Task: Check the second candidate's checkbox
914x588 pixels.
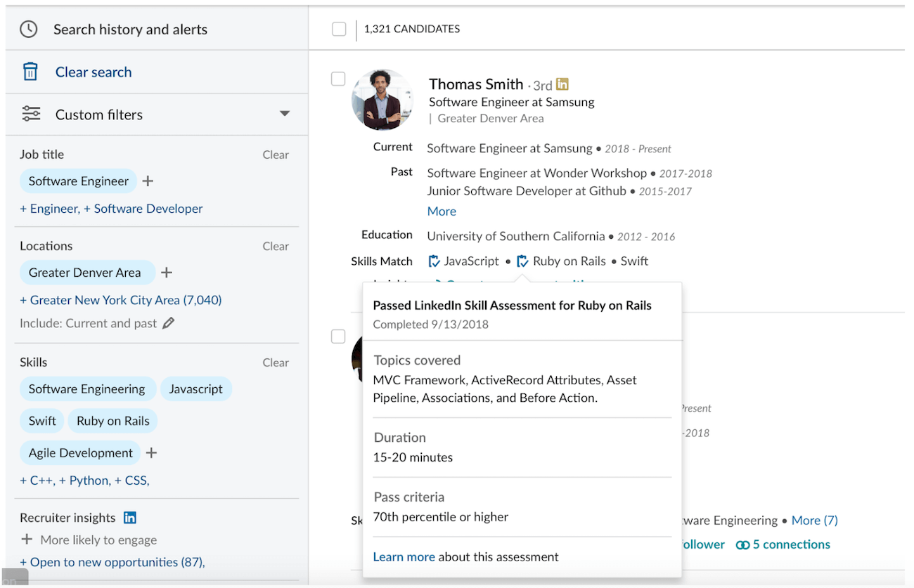Action: tap(338, 337)
